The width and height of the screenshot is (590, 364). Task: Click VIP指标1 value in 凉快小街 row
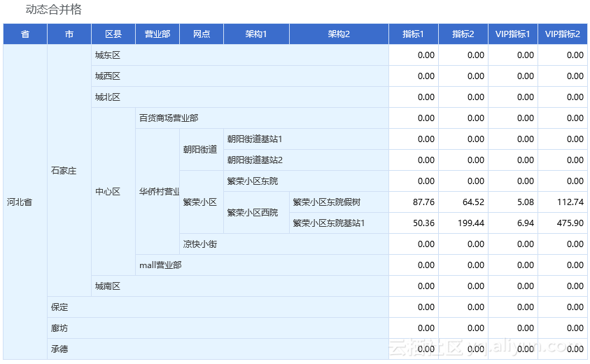pos(526,244)
